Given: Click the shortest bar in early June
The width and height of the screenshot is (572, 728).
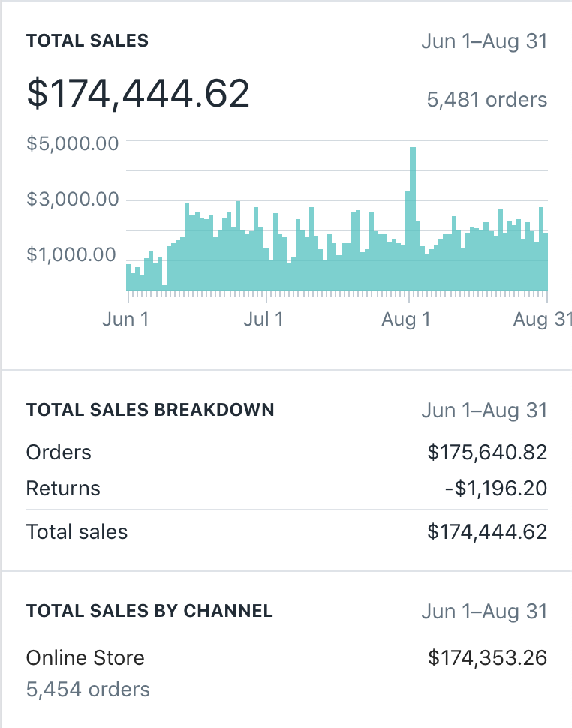Looking at the screenshot, I should click(x=164, y=287).
